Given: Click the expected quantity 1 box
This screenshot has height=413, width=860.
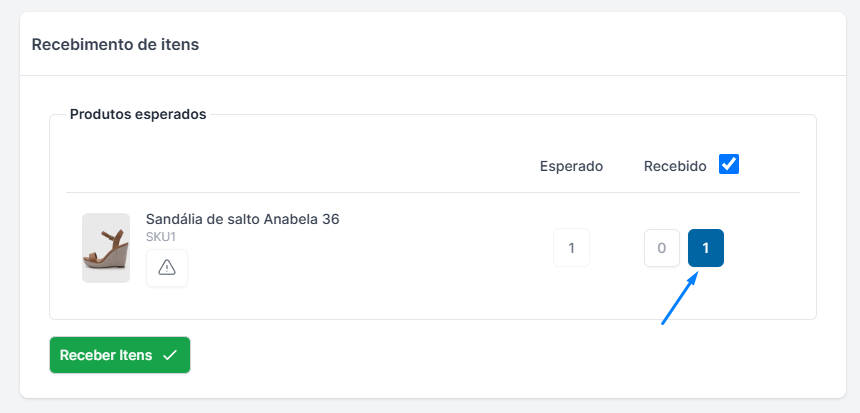Looking at the screenshot, I should [x=572, y=248].
